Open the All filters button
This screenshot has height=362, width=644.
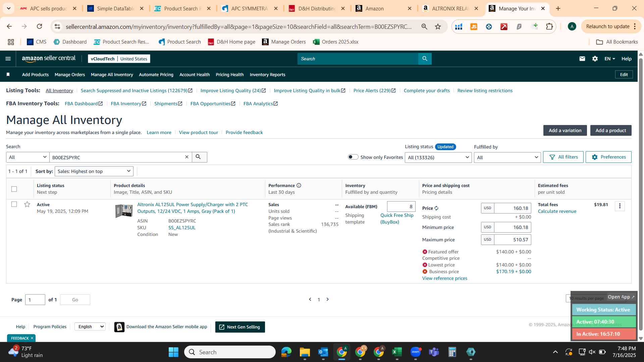[x=563, y=157]
